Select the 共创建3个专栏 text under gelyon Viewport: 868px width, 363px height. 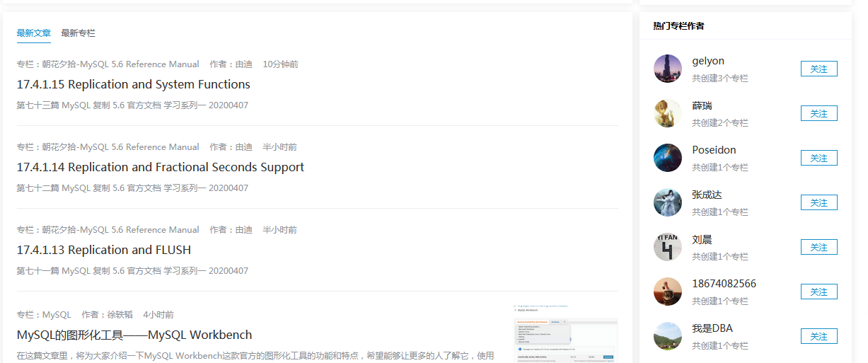point(720,79)
